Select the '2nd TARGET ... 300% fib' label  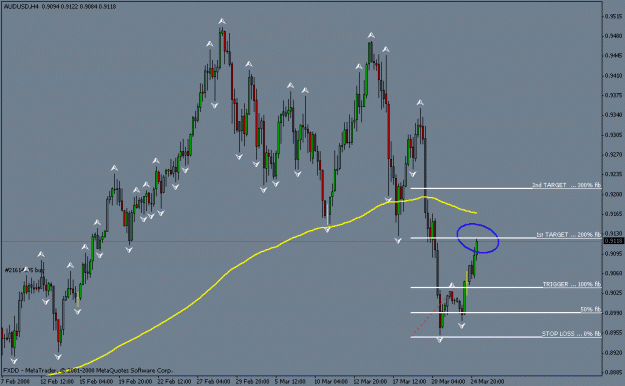566,185
